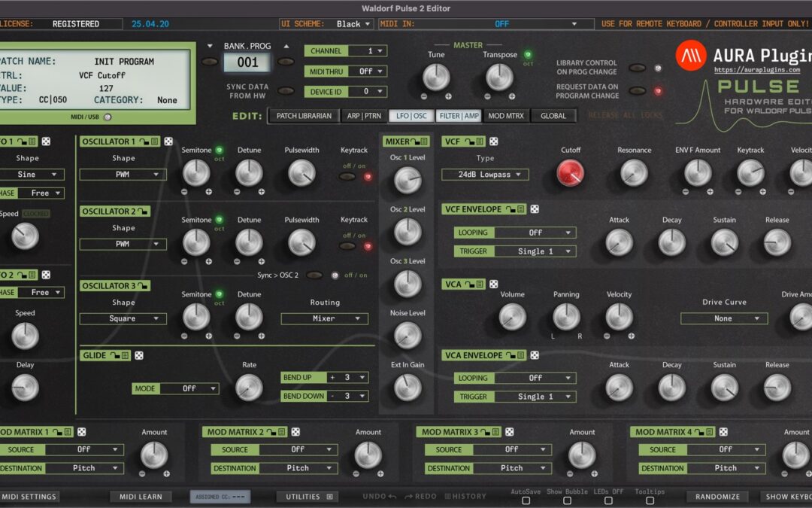Open the copy menu icon on Mixer header
This screenshot has width=812, height=508.
click(423, 141)
